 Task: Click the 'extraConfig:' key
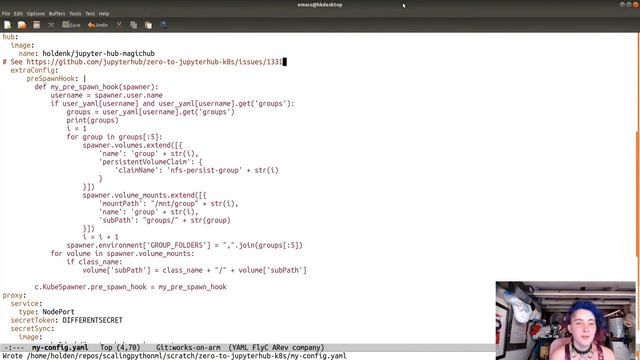tap(34, 70)
